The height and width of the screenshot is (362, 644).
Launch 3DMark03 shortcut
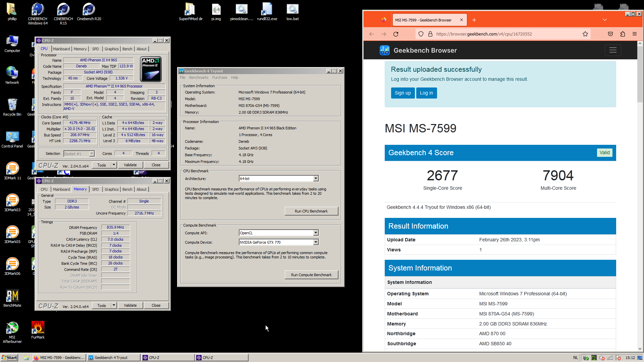[x=12, y=203]
